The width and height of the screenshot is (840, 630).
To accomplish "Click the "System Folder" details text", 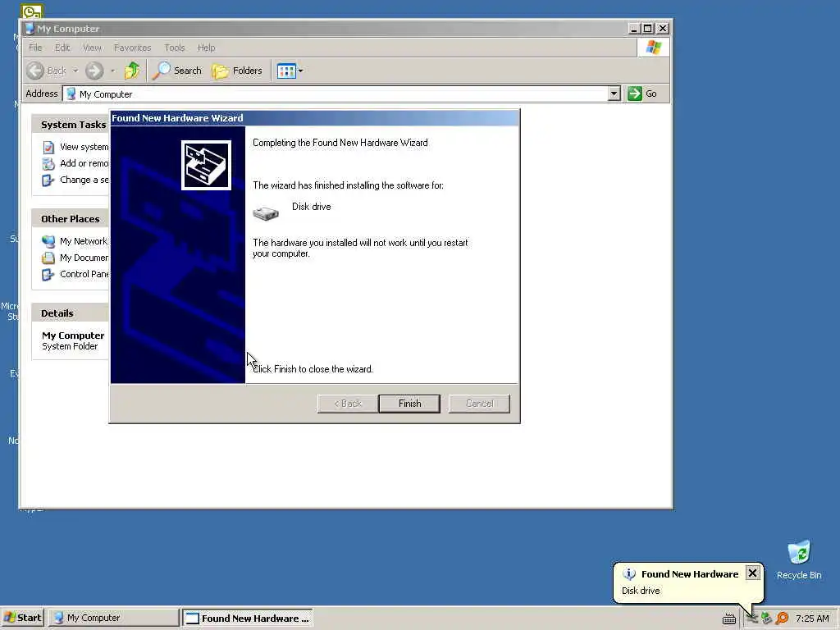I will click(x=70, y=346).
